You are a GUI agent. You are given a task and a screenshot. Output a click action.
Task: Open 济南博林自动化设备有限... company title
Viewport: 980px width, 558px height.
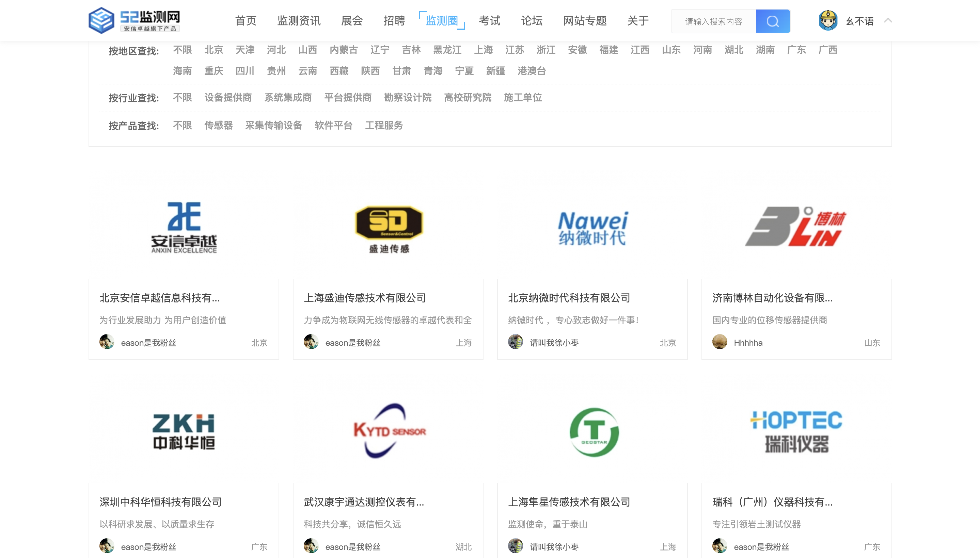click(x=773, y=298)
